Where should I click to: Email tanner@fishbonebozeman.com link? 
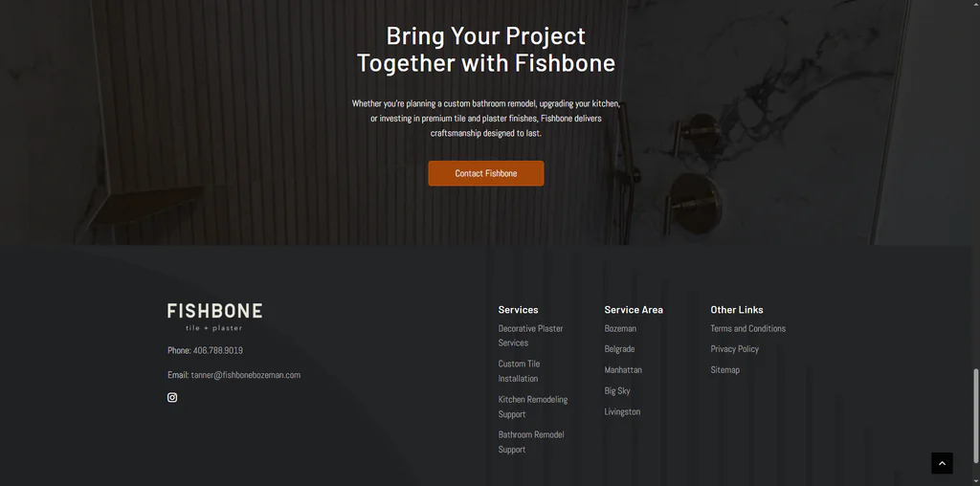pos(246,375)
